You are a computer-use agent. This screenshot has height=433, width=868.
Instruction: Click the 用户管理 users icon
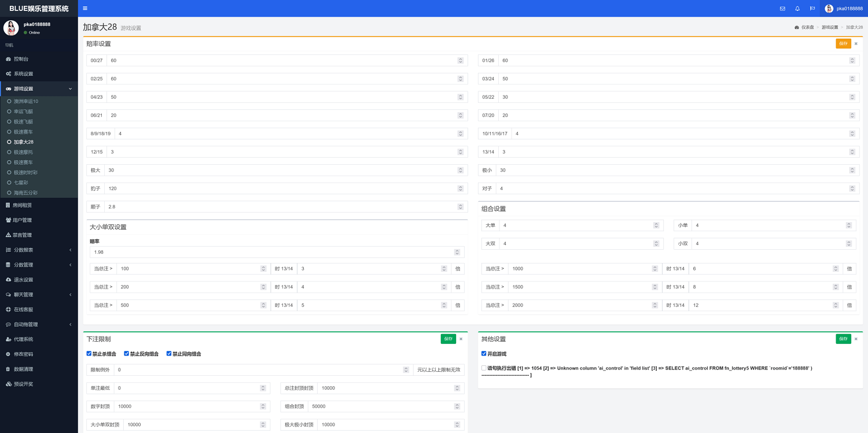(8, 220)
